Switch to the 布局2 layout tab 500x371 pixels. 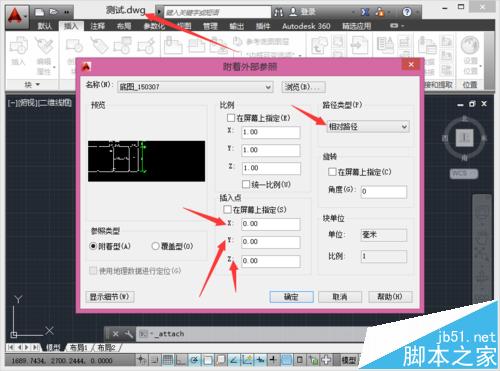pos(106,348)
